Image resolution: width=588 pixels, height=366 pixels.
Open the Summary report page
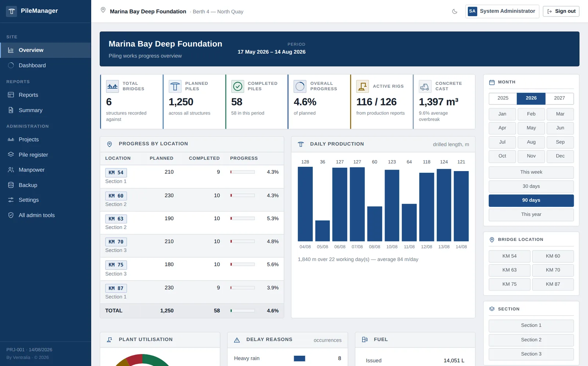point(46,110)
